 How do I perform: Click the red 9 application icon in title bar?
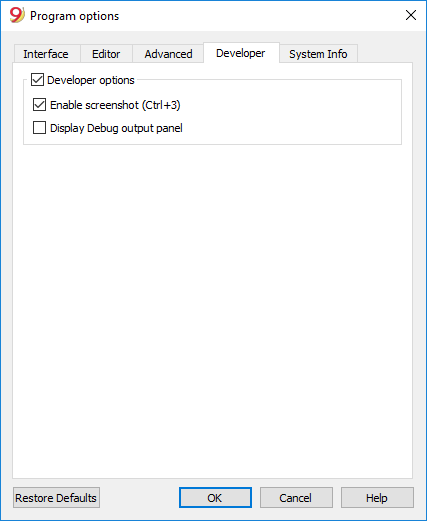tap(17, 15)
